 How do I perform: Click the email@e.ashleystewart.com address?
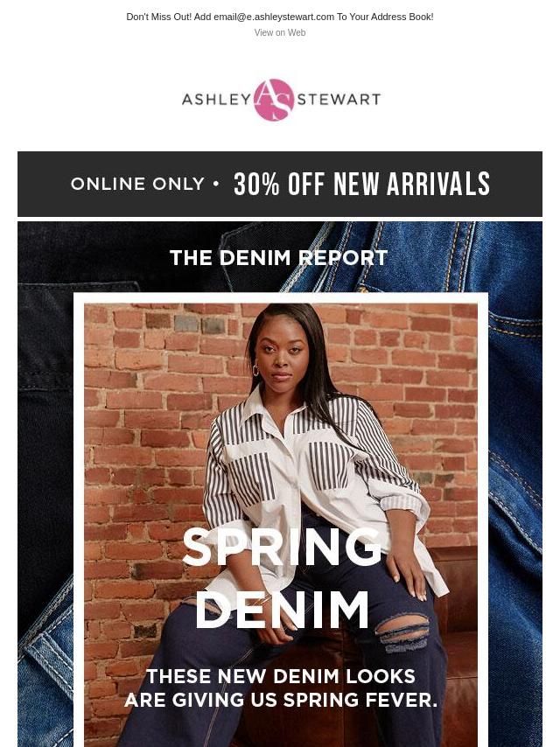coord(274,17)
